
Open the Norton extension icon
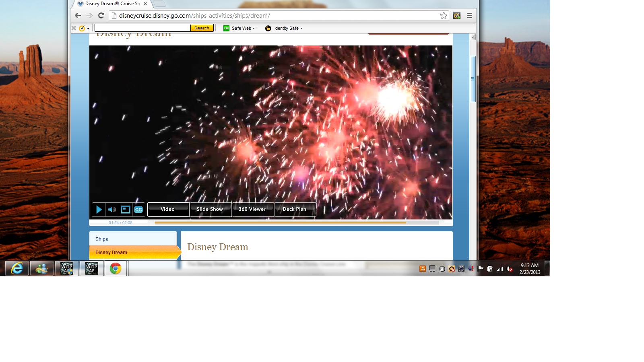[457, 16]
